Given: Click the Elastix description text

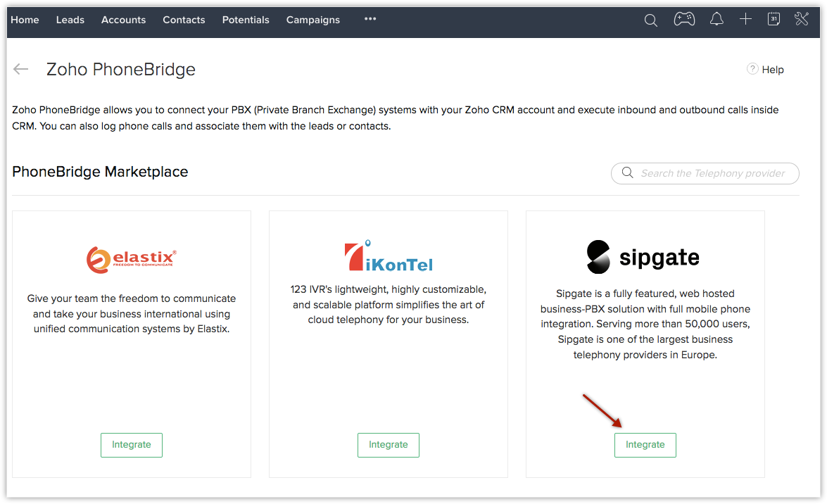Looking at the screenshot, I should (x=132, y=313).
